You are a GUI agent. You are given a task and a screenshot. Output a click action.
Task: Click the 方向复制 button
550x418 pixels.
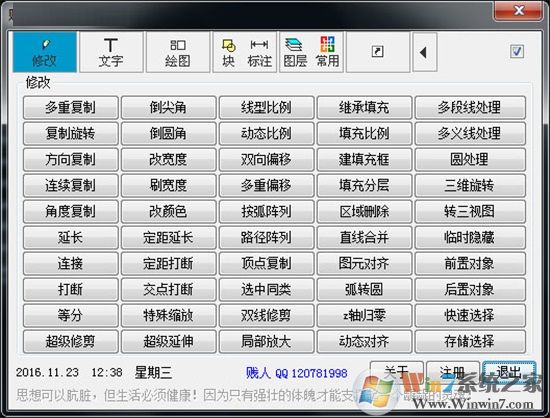pyautogui.click(x=71, y=159)
